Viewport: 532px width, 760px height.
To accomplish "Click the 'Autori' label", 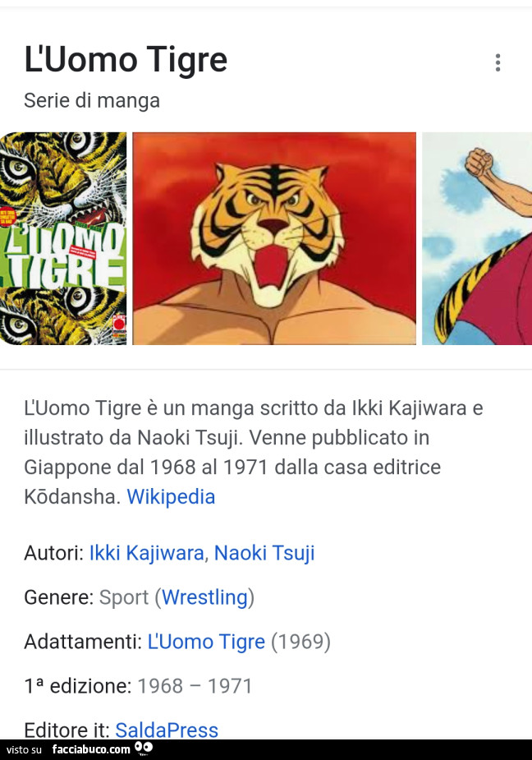I will point(54,553).
